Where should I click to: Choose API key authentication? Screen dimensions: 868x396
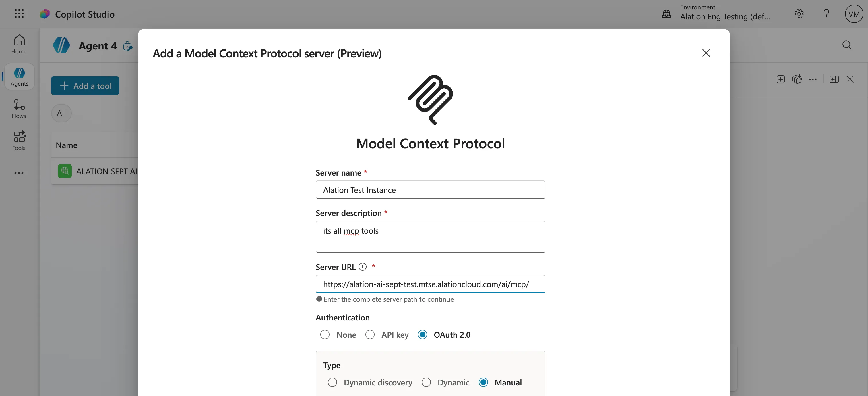(370, 334)
